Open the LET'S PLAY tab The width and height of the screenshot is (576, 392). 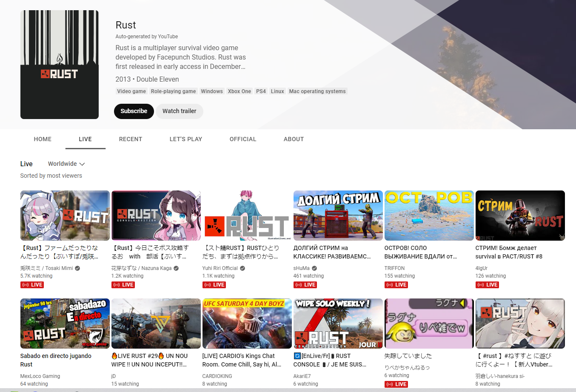(186, 139)
